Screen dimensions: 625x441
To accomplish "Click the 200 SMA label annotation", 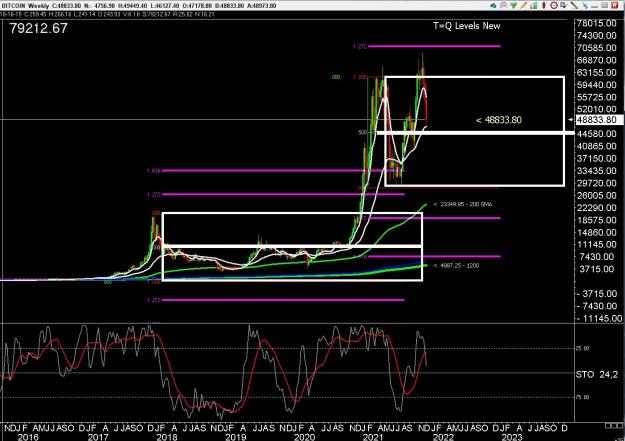I will point(463,204).
